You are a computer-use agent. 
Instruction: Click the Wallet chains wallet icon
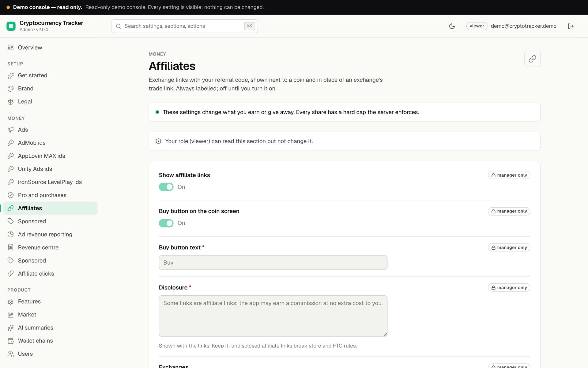pos(11,341)
